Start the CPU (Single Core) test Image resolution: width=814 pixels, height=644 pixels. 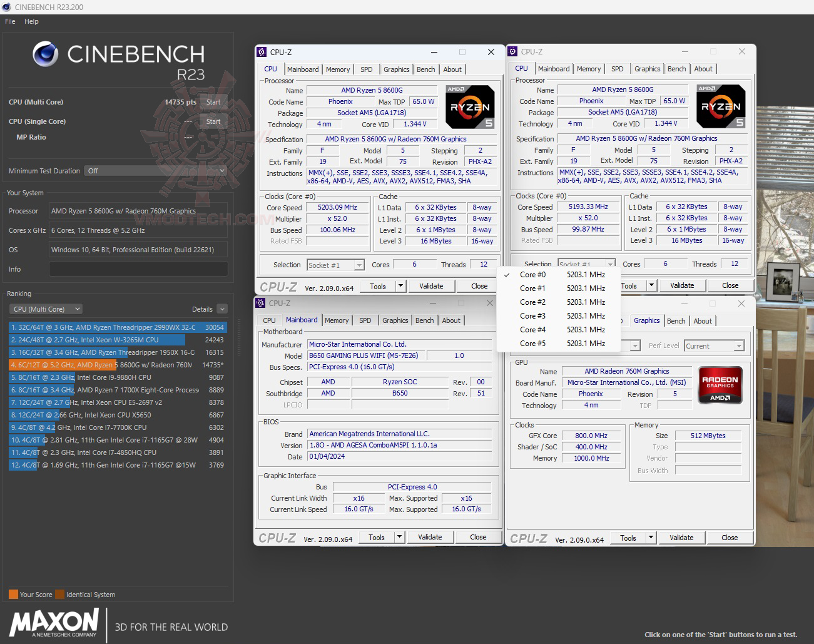(x=213, y=121)
